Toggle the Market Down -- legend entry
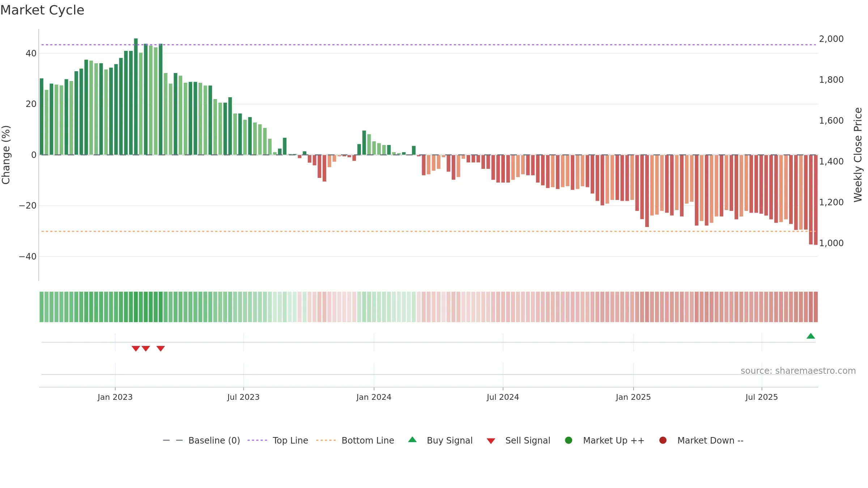This screenshot has height=488, width=868. [701, 440]
